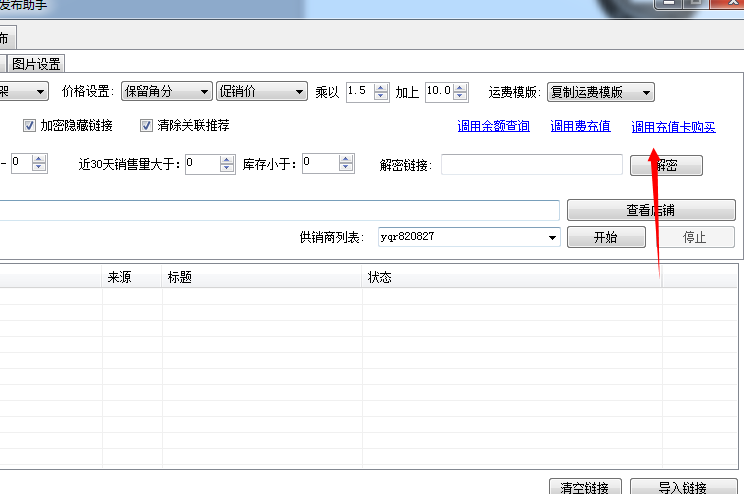Open the 图片设置 tab
The image size is (744, 494).
pos(37,64)
